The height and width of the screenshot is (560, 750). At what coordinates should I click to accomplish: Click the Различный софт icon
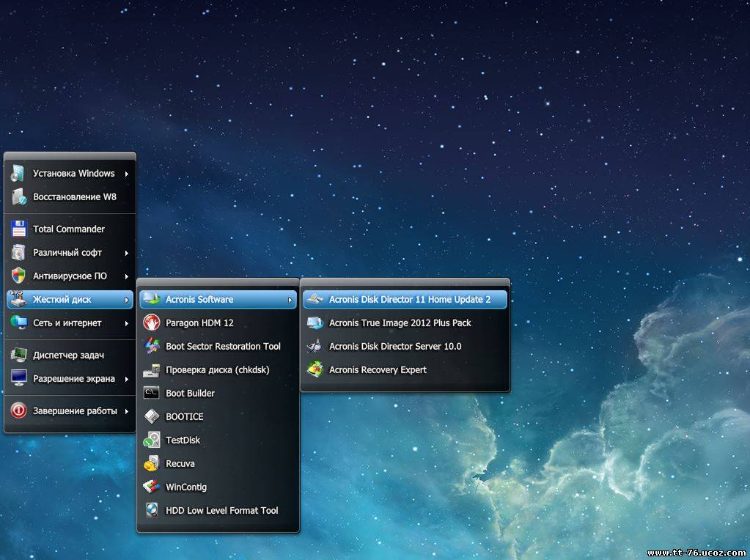pyautogui.click(x=18, y=252)
